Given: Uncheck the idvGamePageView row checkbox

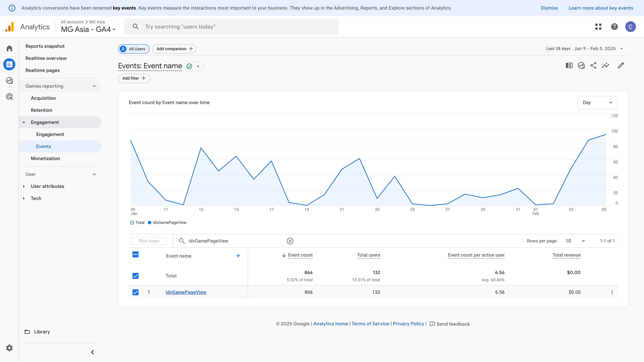Looking at the screenshot, I should pyautogui.click(x=135, y=292).
